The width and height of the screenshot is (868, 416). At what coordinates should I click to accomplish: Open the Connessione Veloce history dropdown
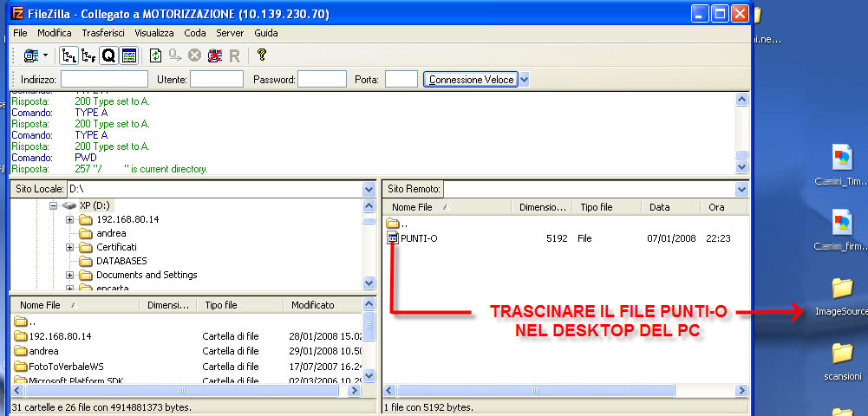524,80
